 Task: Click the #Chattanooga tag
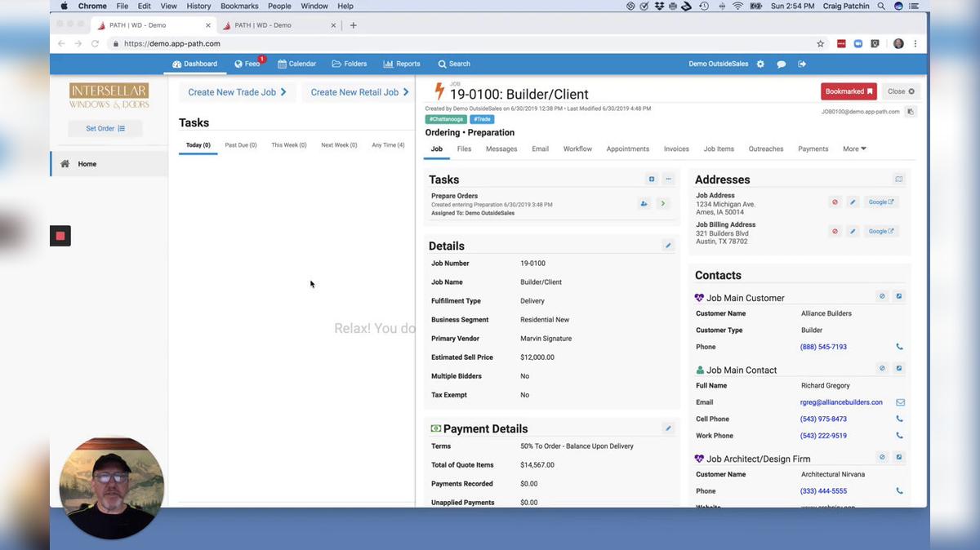point(446,119)
